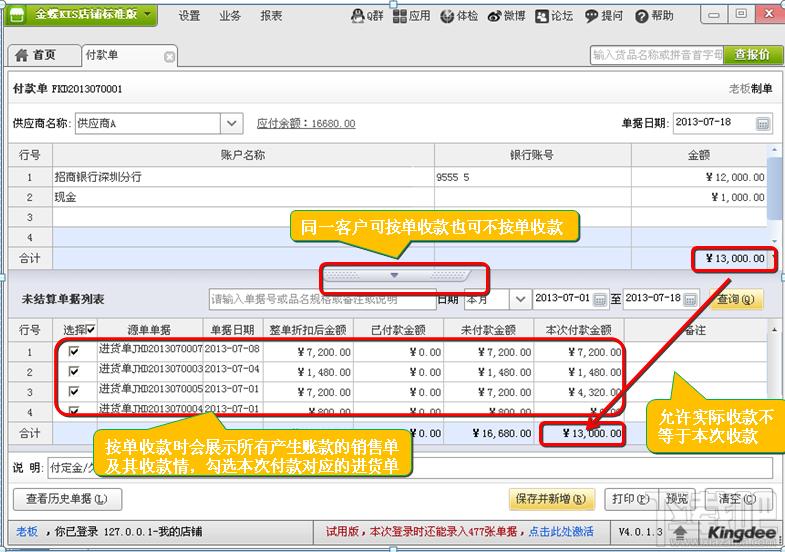Click the 未付款金额 column header
Viewport: 785px width, 552px height.
pyautogui.click(x=489, y=330)
